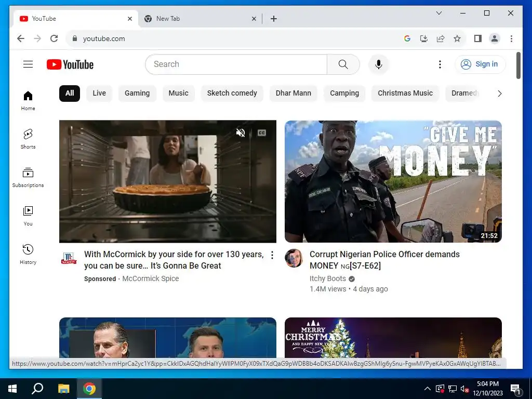The width and height of the screenshot is (532, 399).
Task: Start voice search with microphone icon
Action: [379, 64]
